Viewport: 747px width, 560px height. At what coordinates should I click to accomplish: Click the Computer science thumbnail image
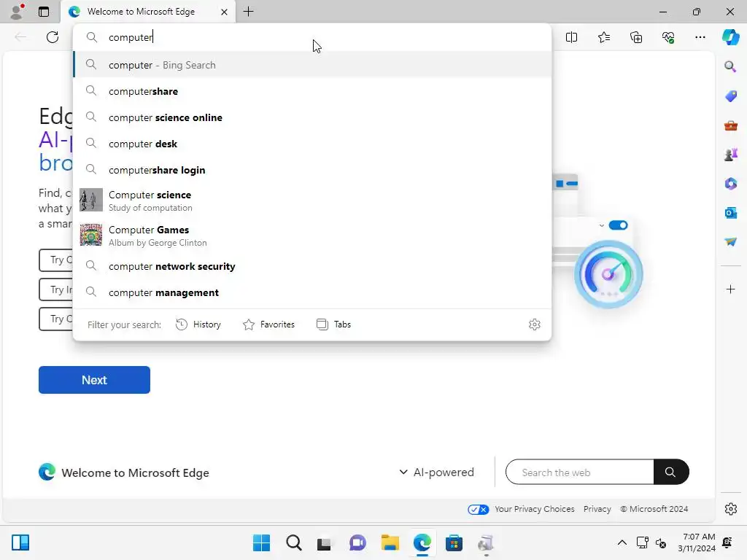pyautogui.click(x=91, y=200)
